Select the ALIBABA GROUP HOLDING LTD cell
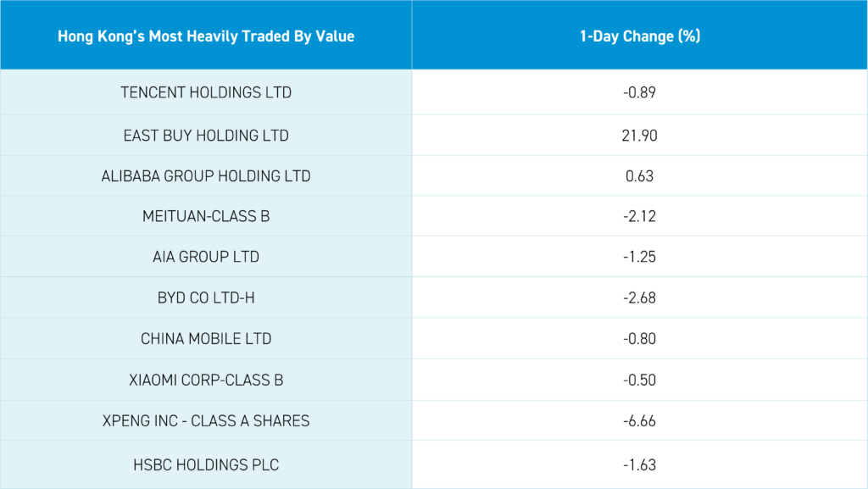The image size is (868, 489). point(206,176)
